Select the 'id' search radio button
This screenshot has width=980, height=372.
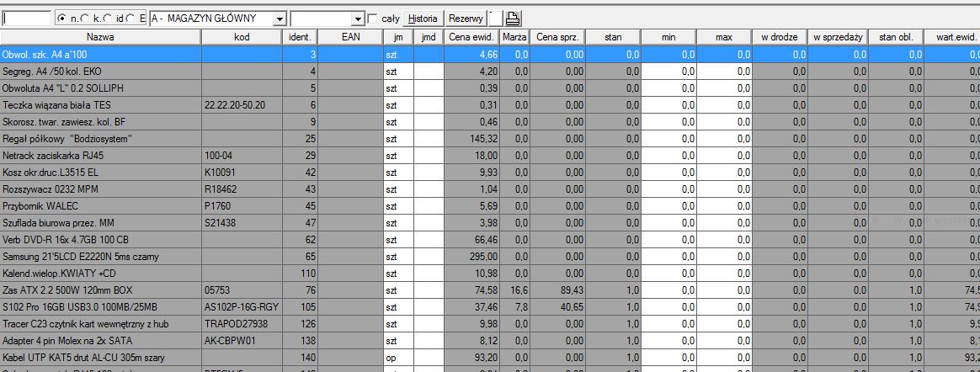pyautogui.click(x=108, y=19)
